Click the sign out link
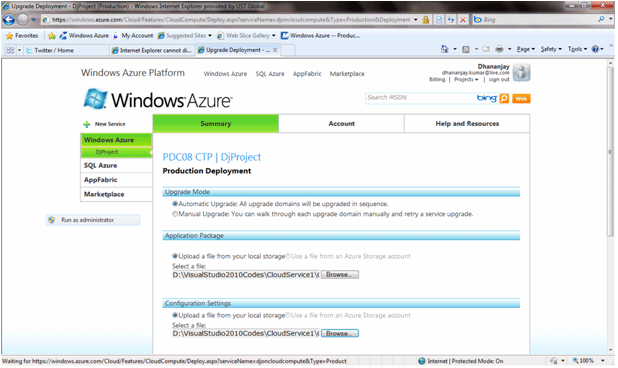618x368 pixels. [x=499, y=80]
